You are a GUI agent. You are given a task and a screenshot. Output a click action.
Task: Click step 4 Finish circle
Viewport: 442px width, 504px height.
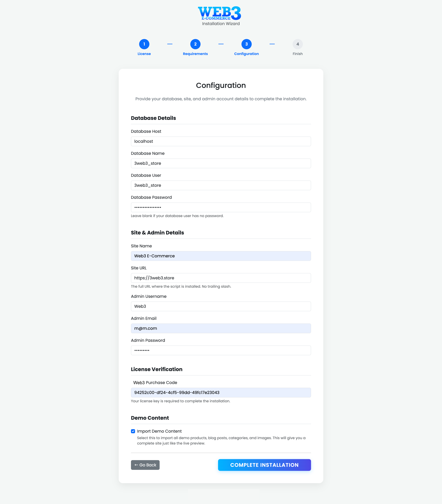pos(297,44)
